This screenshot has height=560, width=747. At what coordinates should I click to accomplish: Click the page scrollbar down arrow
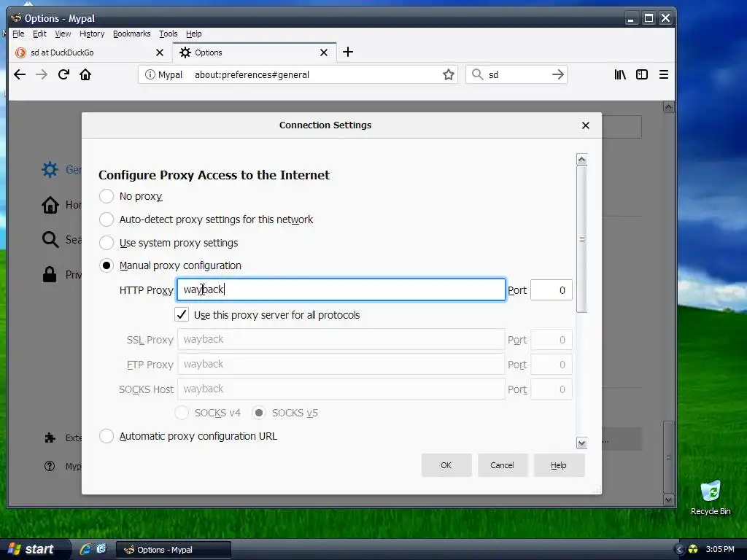click(x=668, y=499)
